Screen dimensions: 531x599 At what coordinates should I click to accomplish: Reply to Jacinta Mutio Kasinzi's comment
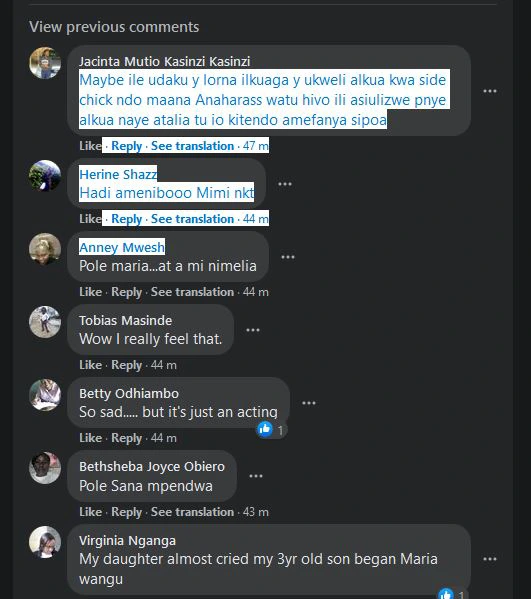click(x=126, y=146)
